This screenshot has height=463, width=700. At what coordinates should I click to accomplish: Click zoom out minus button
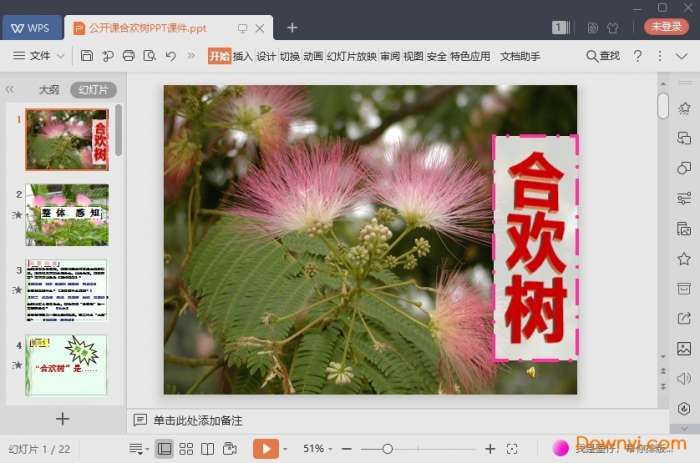coord(347,449)
